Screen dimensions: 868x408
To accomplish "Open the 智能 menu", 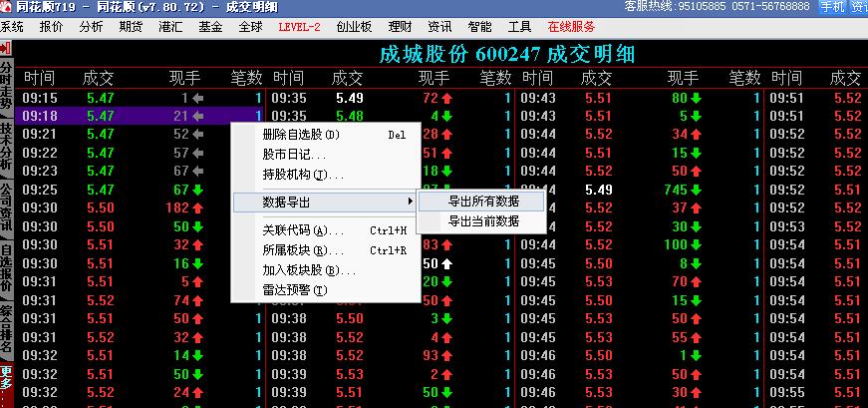I will click(x=479, y=27).
